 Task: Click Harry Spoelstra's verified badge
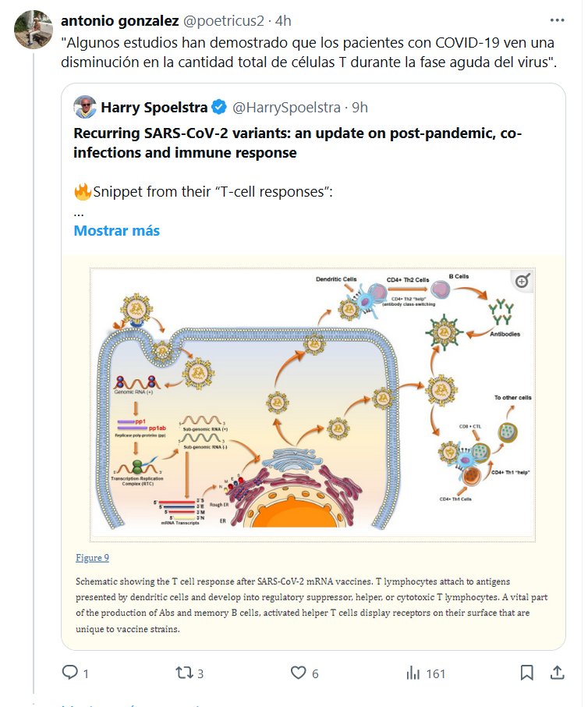[x=221, y=107]
